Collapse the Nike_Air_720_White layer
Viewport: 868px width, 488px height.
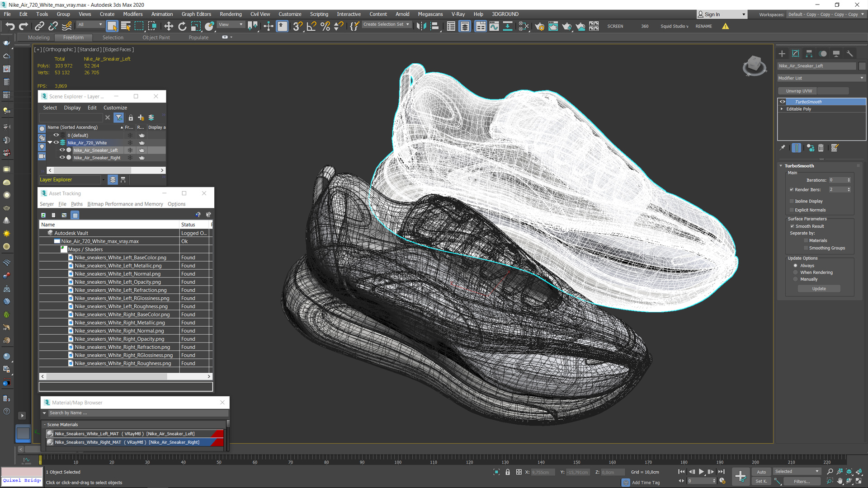[x=50, y=143]
